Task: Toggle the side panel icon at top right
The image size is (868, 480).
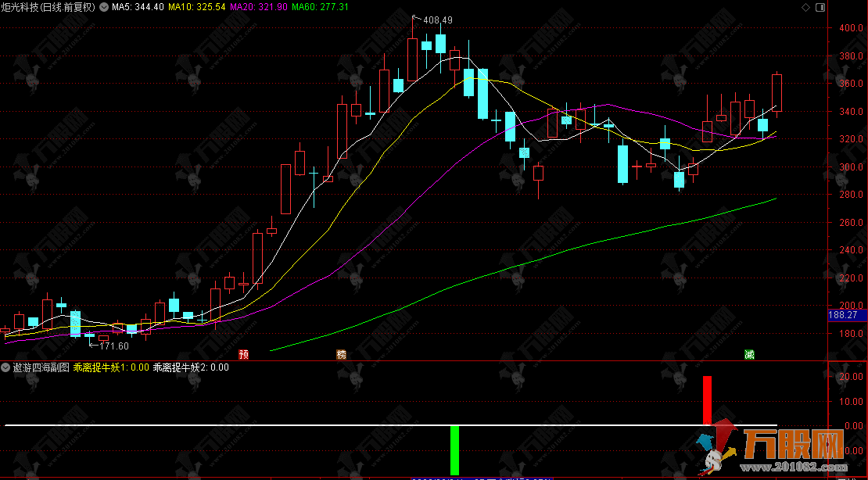Action: pyautogui.click(x=820, y=7)
